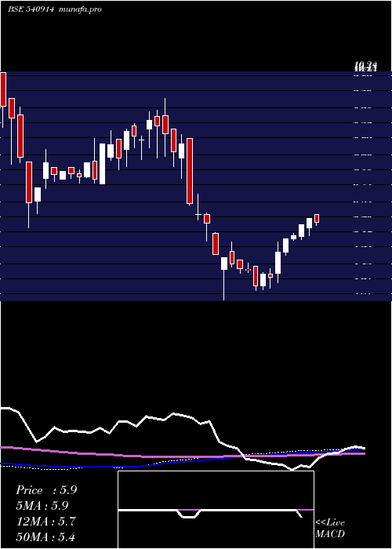Click the 'BSE 540914' symbol label

click(x=31, y=9)
